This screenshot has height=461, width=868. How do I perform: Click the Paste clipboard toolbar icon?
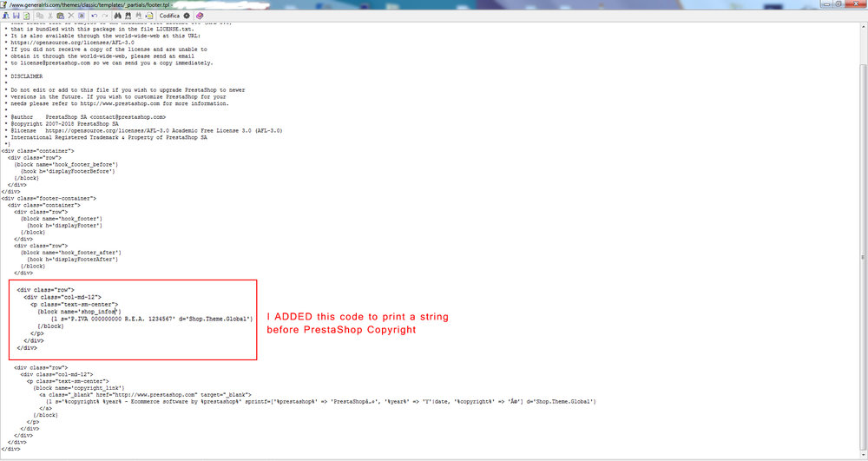61,16
